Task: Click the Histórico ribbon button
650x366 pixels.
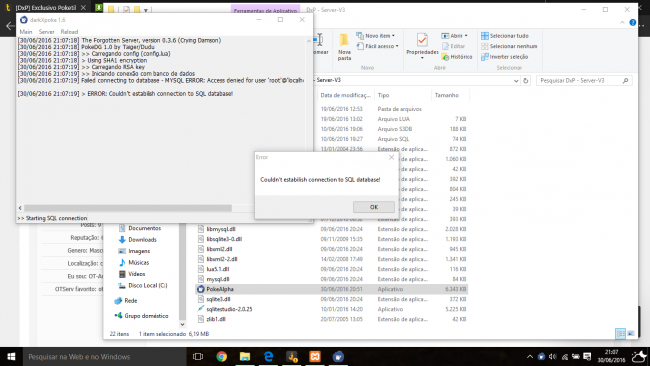Action: tap(457, 57)
